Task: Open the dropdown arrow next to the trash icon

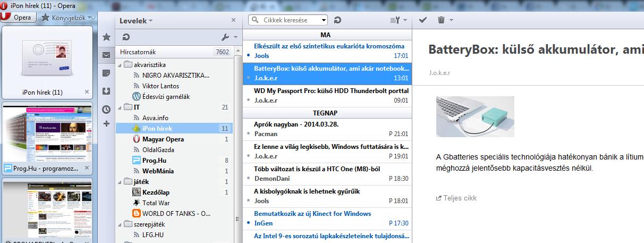Action: [x=451, y=20]
